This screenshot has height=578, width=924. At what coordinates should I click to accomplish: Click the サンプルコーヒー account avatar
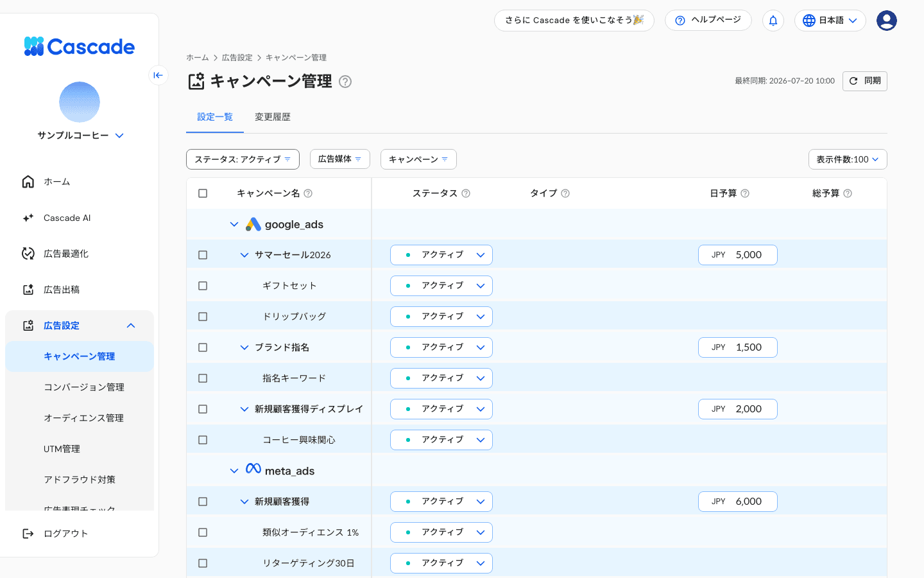click(80, 102)
